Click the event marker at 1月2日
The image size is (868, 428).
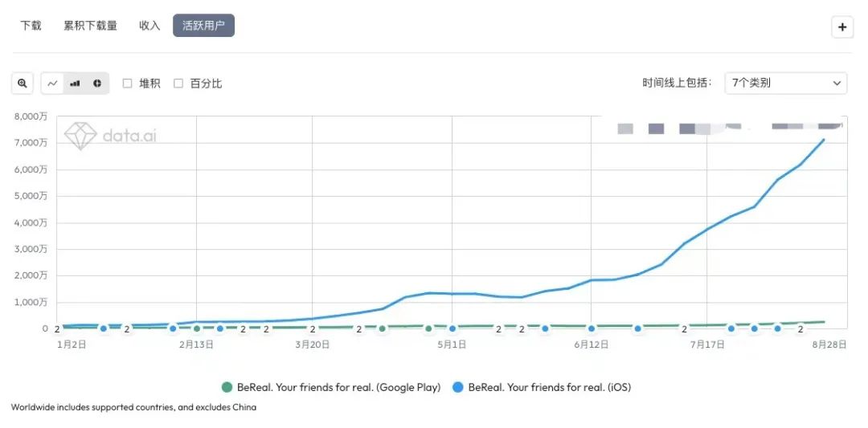tap(57, 329)
